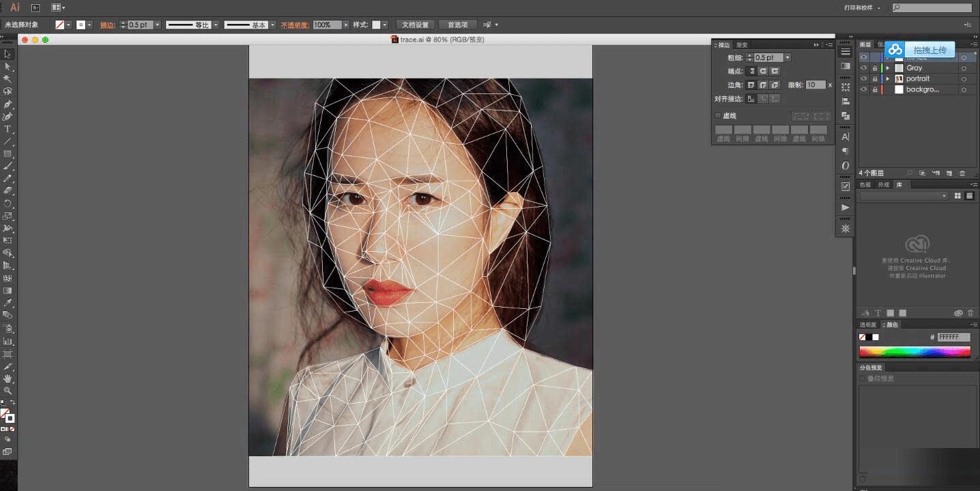The image size is (980, 491).
Task: Activate the Zoom tool in toolbox
Action: coord(8,391)
